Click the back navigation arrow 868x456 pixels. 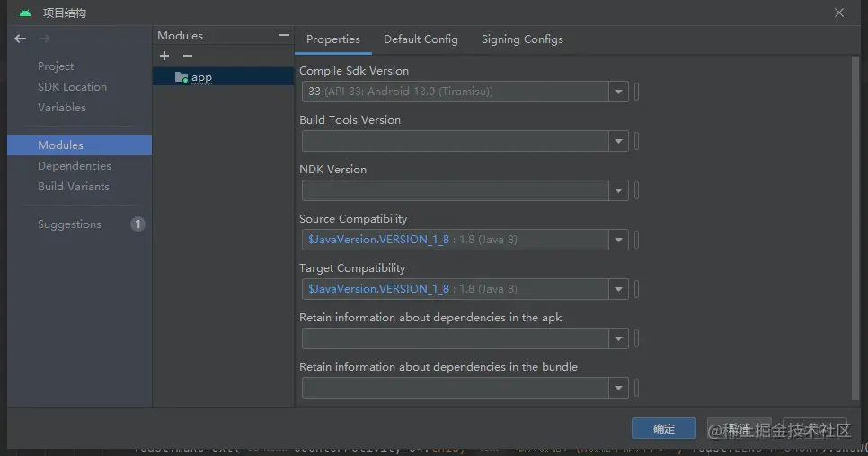(20, 39)
